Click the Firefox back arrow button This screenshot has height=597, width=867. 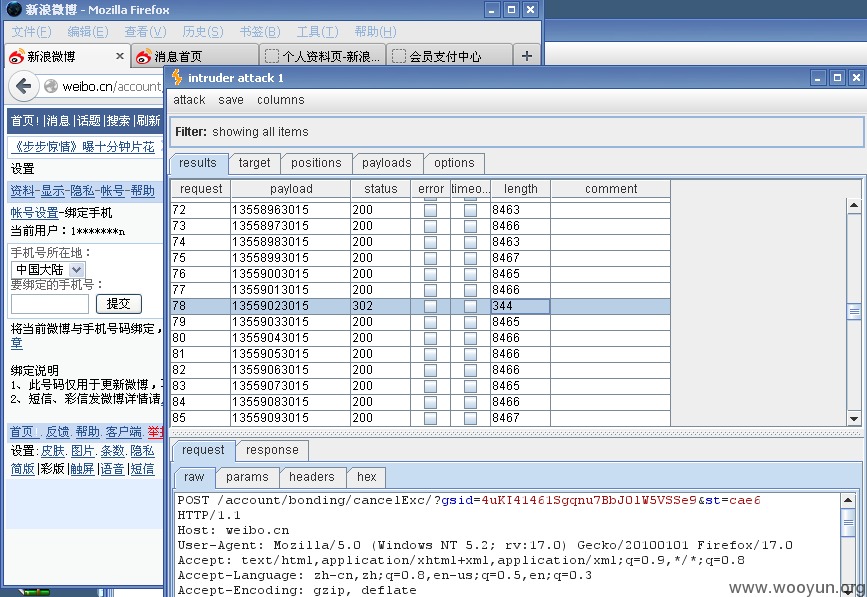click(x=24, y=86)
